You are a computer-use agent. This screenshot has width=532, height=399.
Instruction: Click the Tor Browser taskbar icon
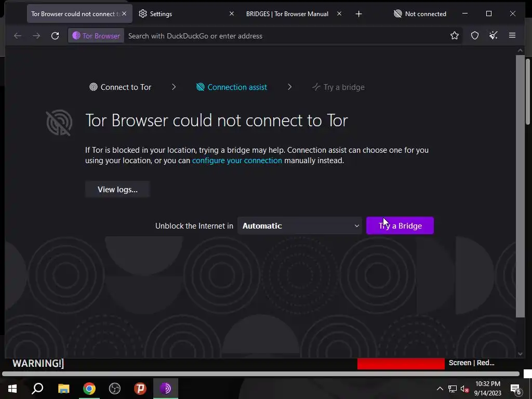(x=166, y=389)
